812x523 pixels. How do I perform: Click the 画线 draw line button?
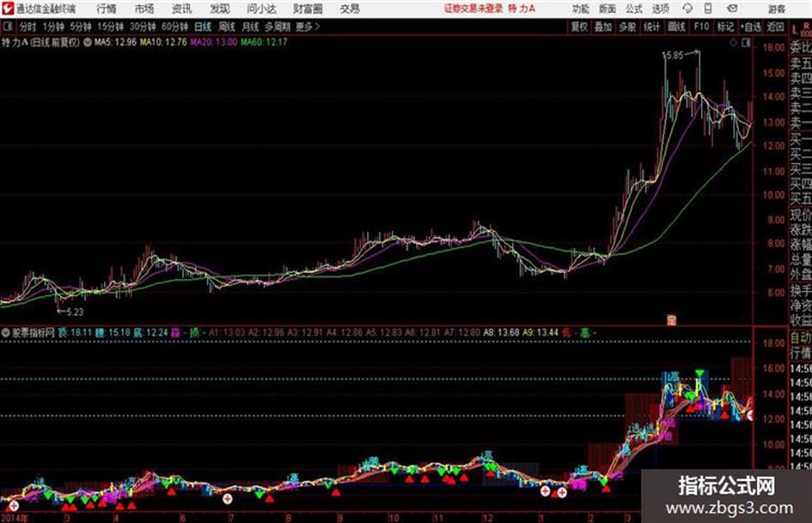click(x=676, y=27)
